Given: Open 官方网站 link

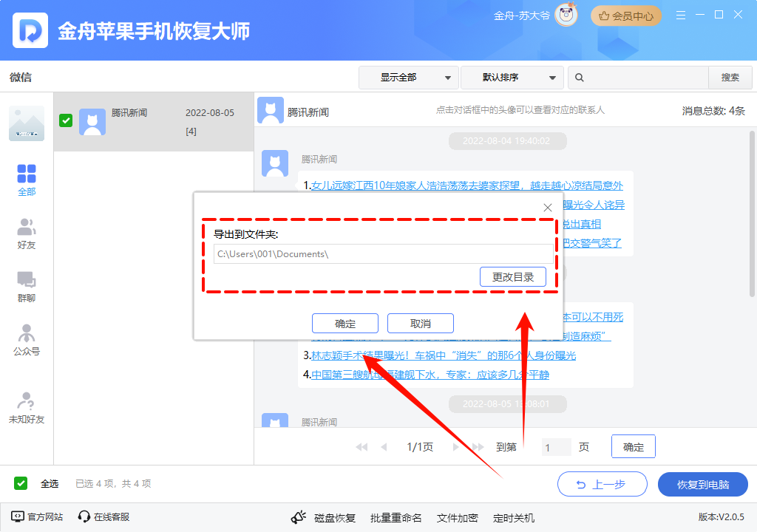Looking at the screenshot, I should click(x=37, y=517).
